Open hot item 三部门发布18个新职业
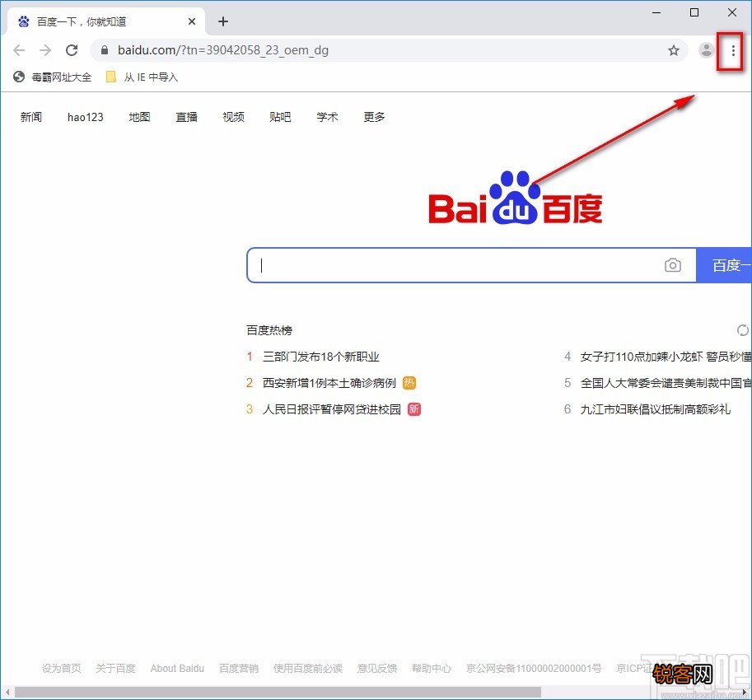 click(321, 357)
